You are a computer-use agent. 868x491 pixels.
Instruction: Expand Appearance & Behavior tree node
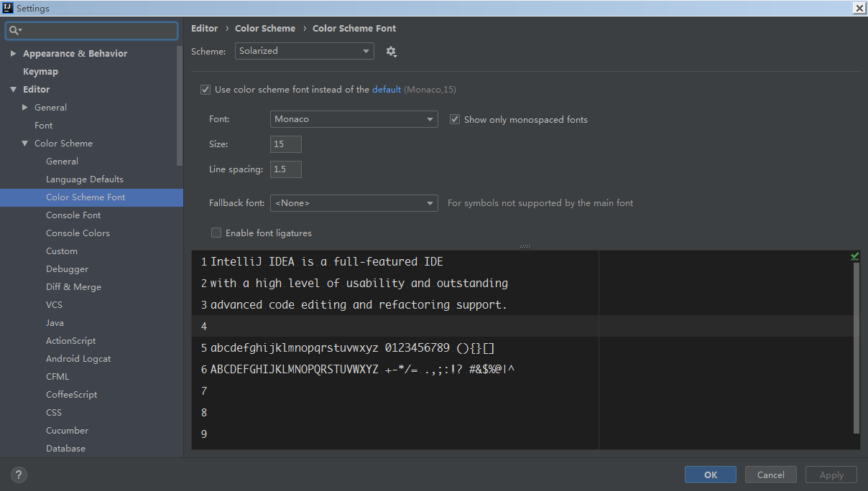14,54
